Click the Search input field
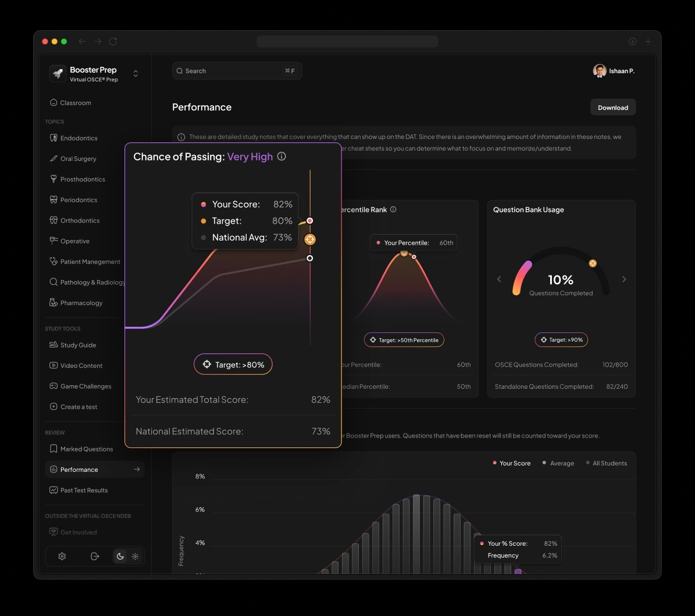The width and height of the screenshot is (695, 616). tap(237, 71)
